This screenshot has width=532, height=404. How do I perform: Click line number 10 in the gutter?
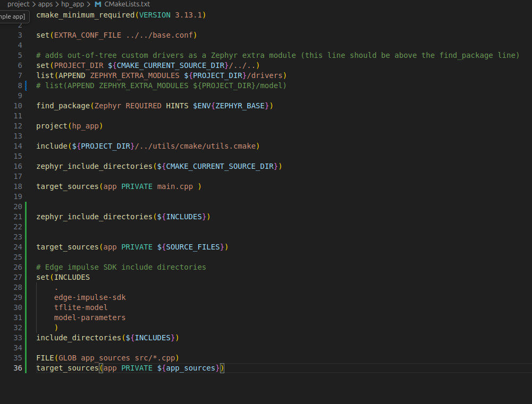tap(18, 106)
